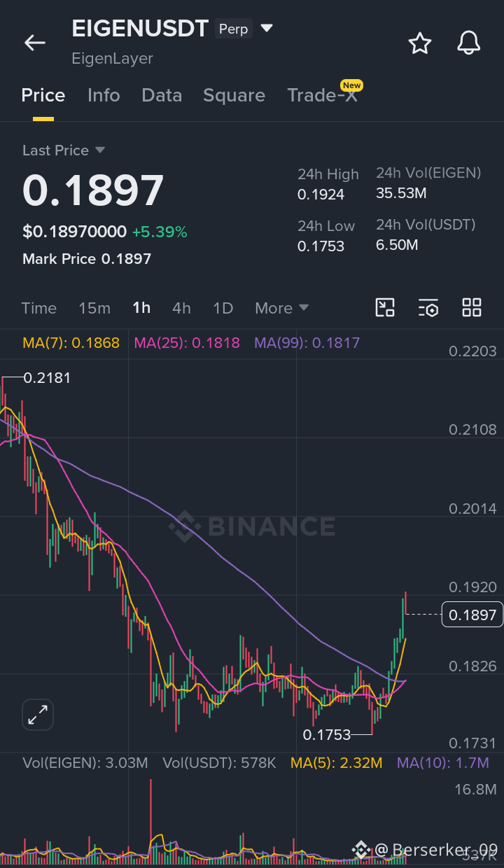The width and height of the screenshot is (504, 868).
Task: Click the 24h High value 0.1924
Action: 321,195
